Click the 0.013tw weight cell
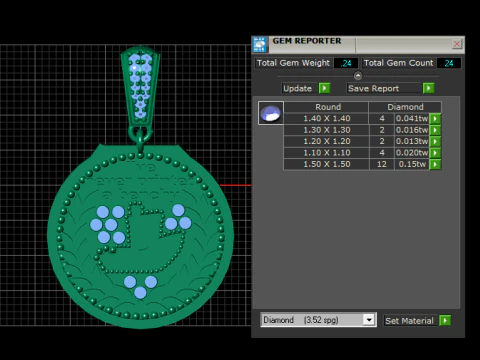The width and height of the screenshot is (480, 360). (x=412, y=141)
